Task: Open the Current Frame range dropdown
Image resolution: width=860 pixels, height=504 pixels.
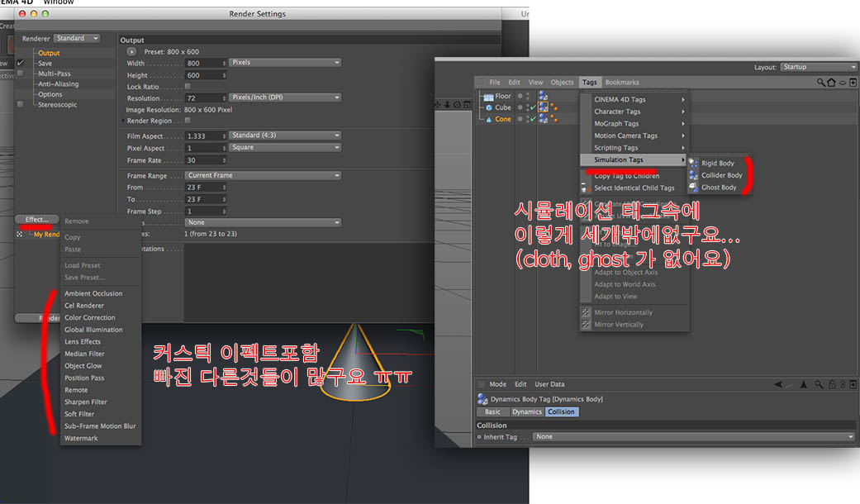Action: 263,175
